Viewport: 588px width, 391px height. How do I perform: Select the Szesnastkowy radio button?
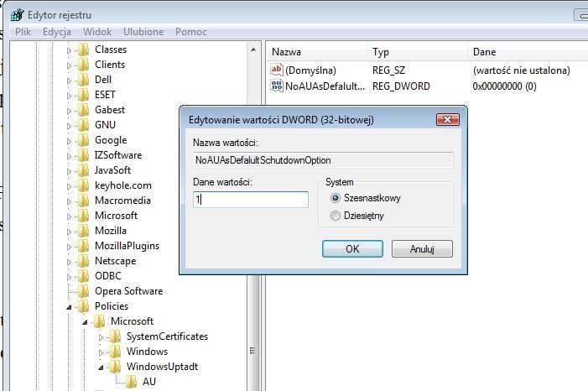336,198
